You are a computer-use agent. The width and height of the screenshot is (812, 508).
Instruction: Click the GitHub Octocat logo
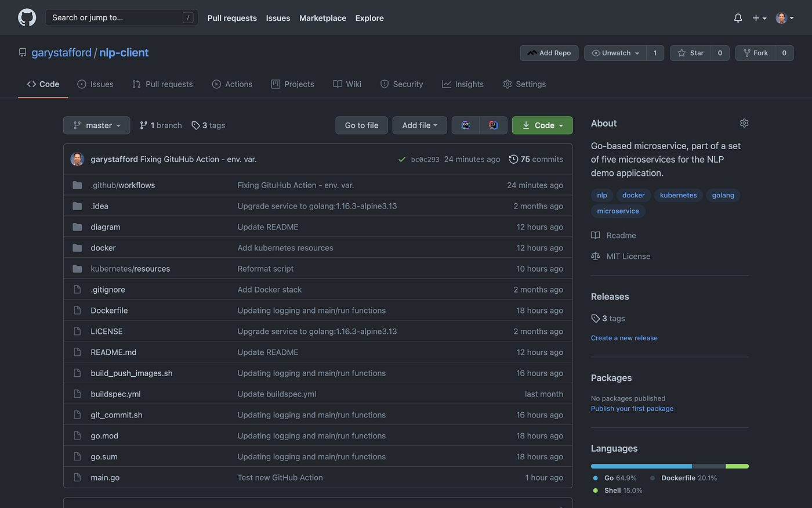(27, 17)
